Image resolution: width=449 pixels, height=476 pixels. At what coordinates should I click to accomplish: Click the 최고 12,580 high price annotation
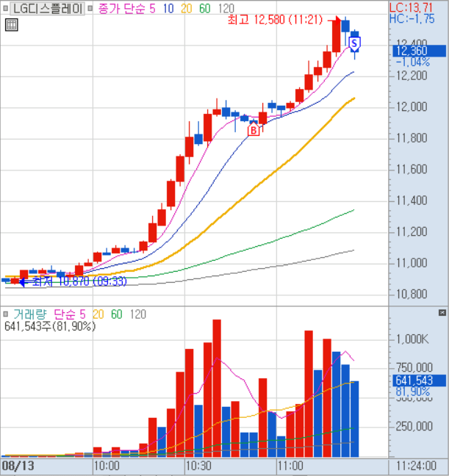coord(273,19)
